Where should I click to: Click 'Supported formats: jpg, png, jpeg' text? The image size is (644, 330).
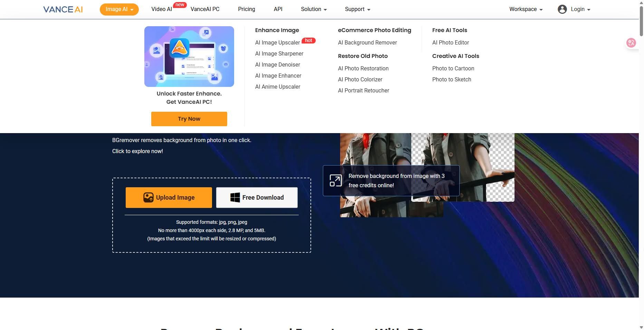pyautogui.click(x=212, y=222)
